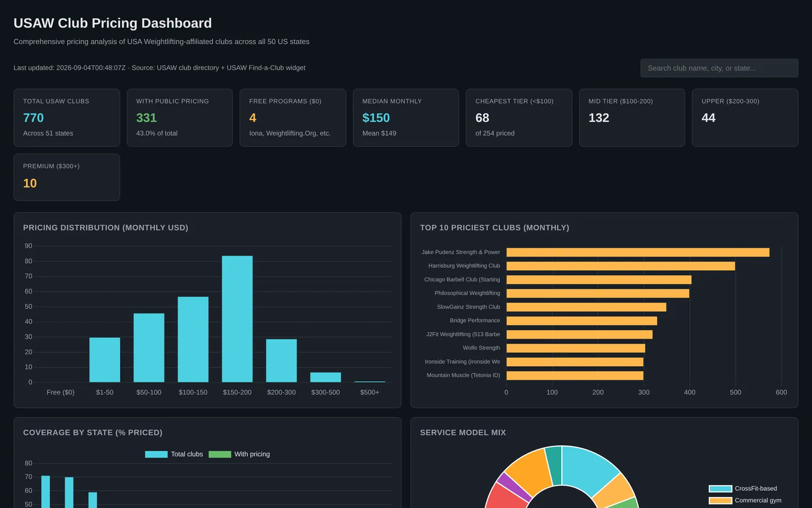Click the J2Fit Weightlifting bar

pos(580,335)
